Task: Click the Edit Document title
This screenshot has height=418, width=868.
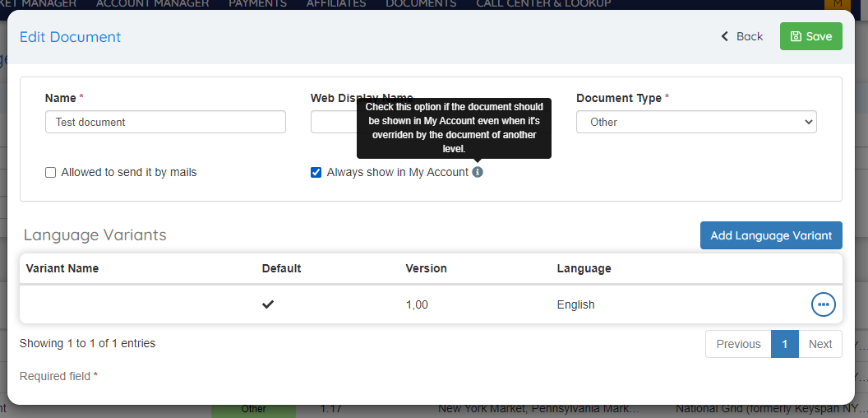Action: click(x=71, y=37)
